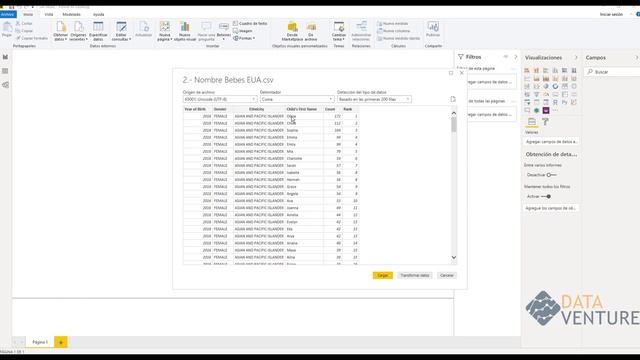Viewport: 640px width, 360px height.
Task: Toggle the Desactivar cross-report switch
Action: tap(551, 175)
